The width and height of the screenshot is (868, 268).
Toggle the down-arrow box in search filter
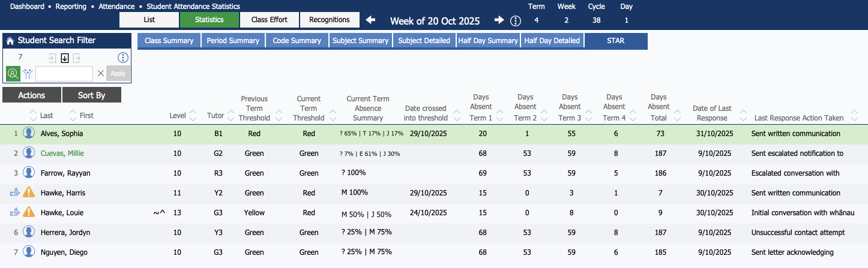point(65,58)
